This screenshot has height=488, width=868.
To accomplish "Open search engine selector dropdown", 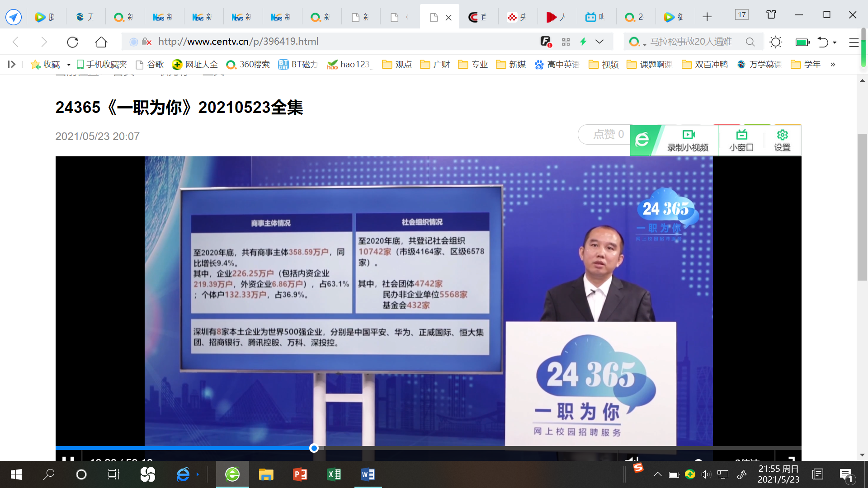I will 637,42.
